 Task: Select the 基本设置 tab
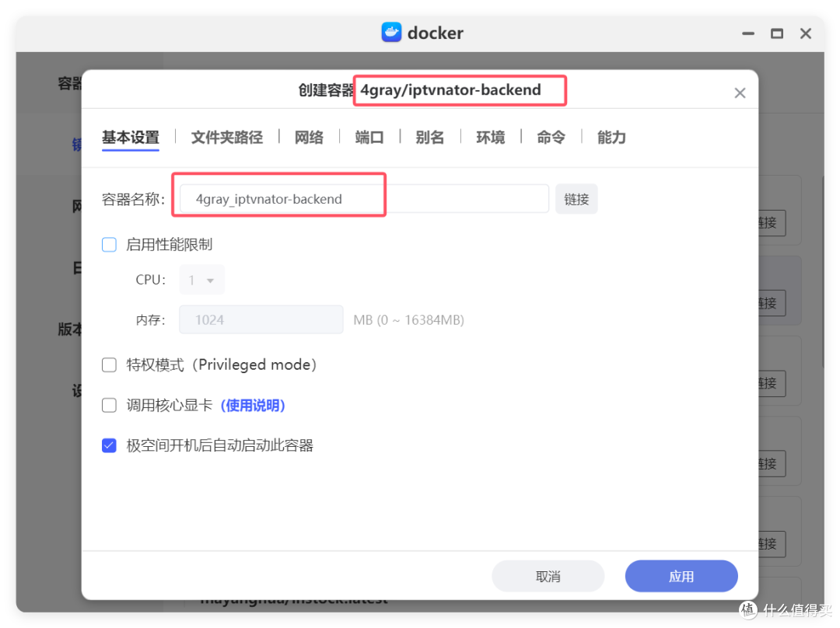click(130, 137)
